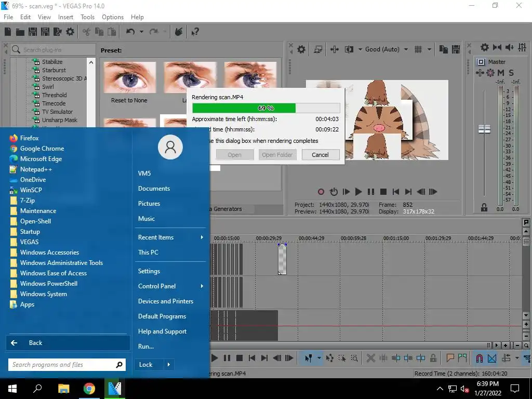The image size is (532, 399).
Task: Click the Save As icon in the toolbar
Action: (45, 32)
